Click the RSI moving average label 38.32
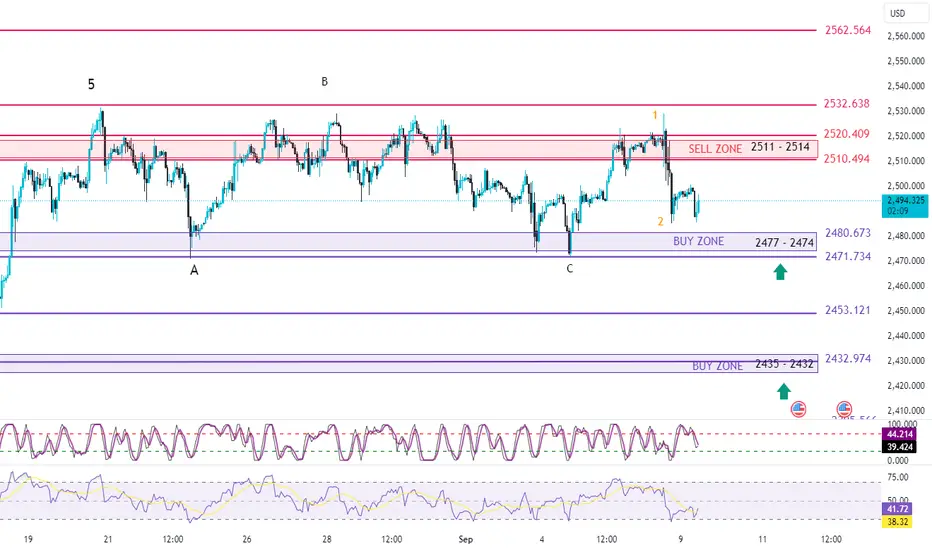The width and height of the screenshot is (932, 550). click(896, 521)
